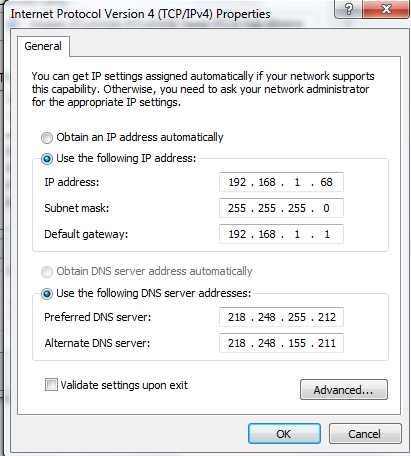Click the Subnet mask field
Viewport: 411px width, 456px height.
tap(281, 208)
